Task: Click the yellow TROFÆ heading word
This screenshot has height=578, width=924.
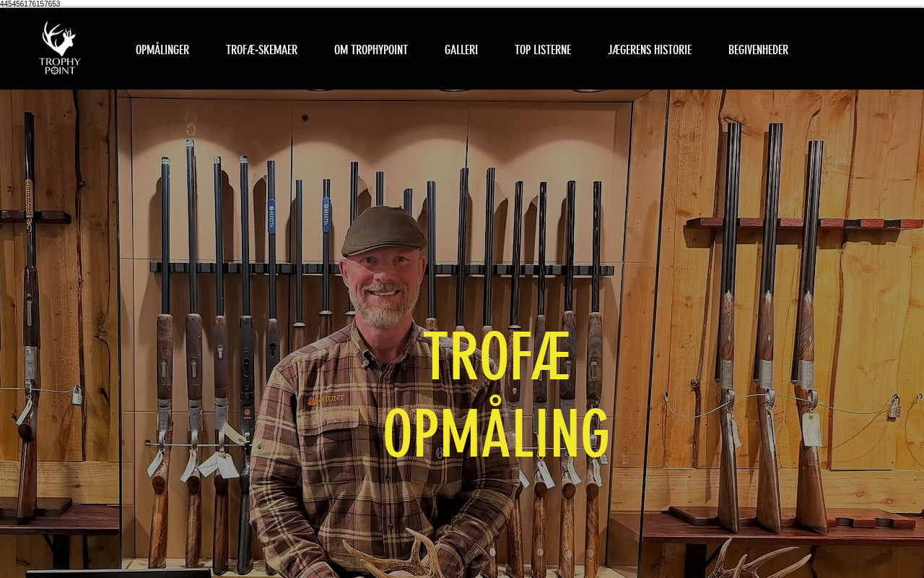Action: point(497,355)
